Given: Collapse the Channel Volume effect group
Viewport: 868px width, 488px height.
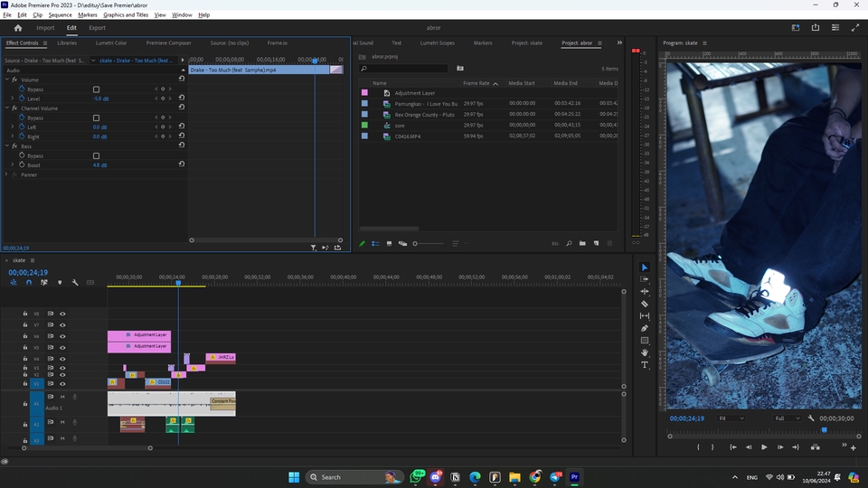Looking at the screenshot, I should click(x=7, y=108).
